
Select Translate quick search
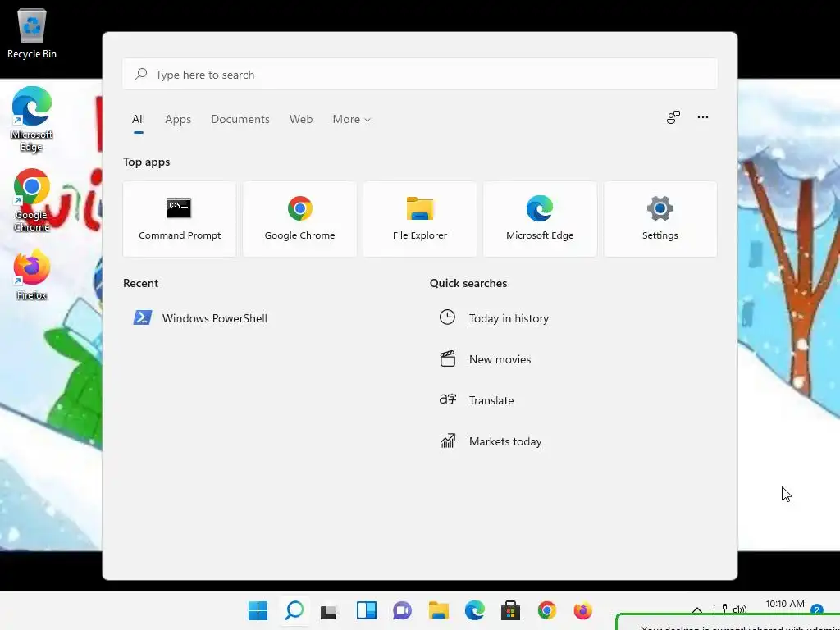(477, 400)
